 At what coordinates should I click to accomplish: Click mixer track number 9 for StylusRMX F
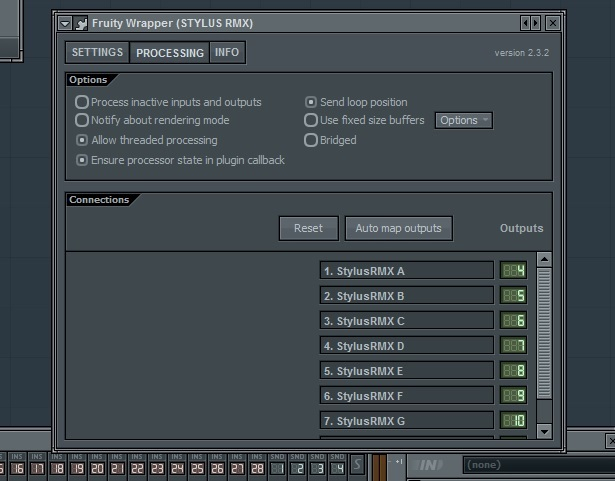pyautogui.click(x=513, y=395)
